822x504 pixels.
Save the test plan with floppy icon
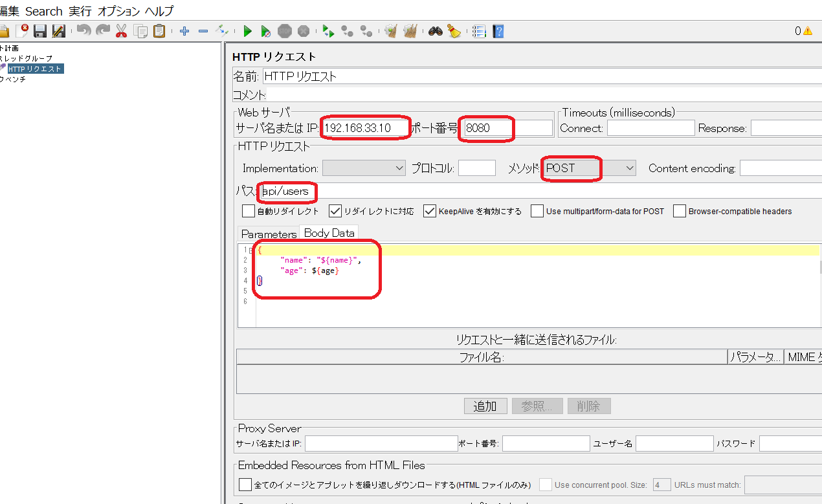click(x=40, y=30)
